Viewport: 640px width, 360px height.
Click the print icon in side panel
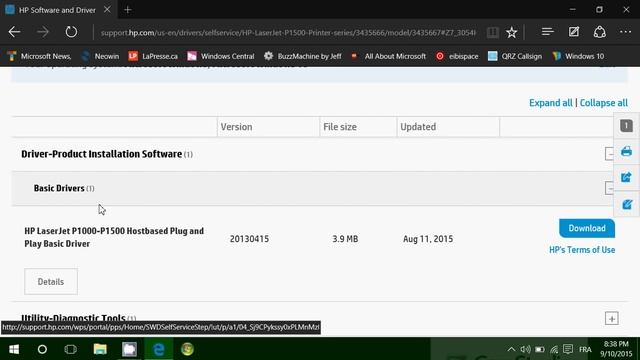(x=626, y=151)
